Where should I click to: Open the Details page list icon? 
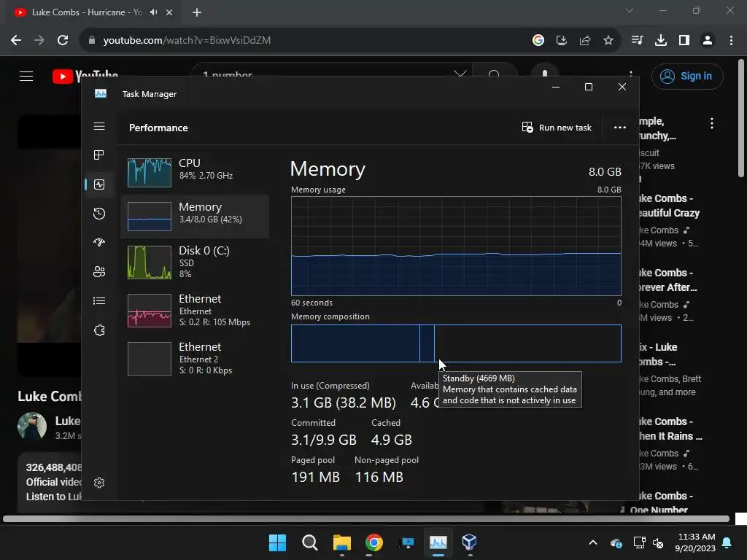99,300
